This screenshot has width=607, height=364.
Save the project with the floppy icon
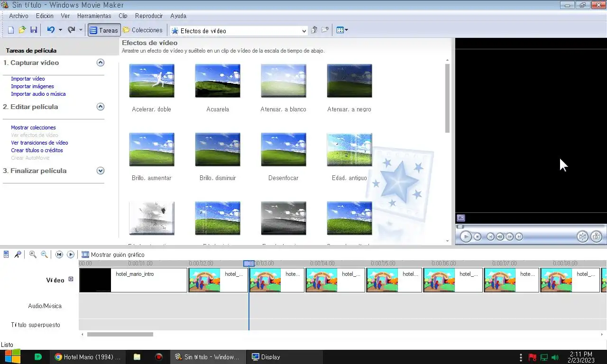click(34, 30)
